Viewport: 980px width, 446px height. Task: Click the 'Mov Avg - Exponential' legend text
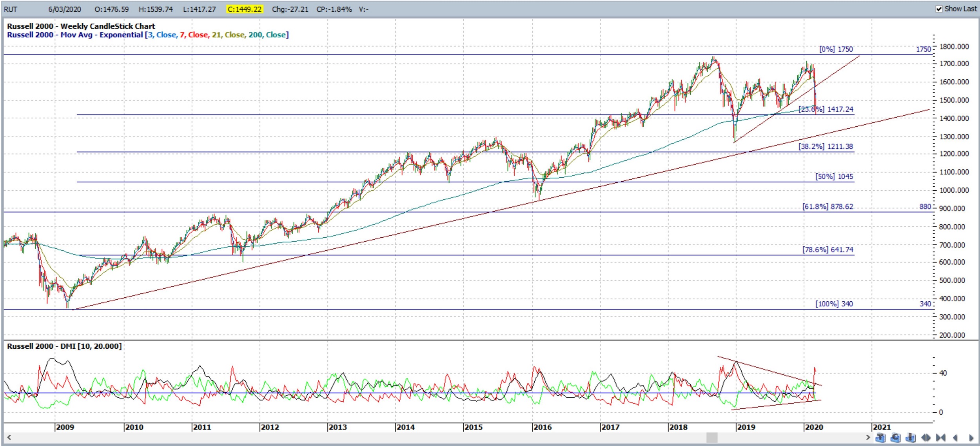click(102, 35)
